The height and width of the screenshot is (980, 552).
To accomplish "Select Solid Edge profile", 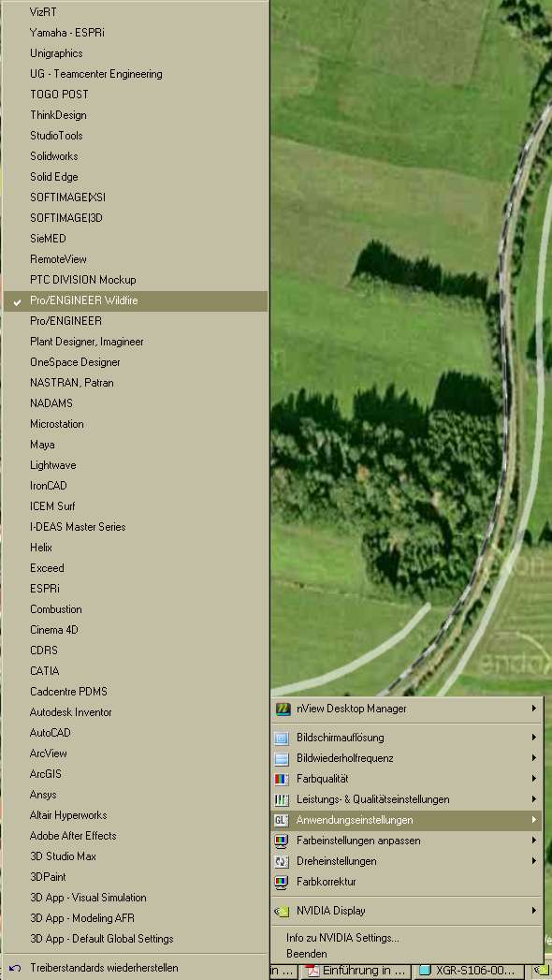I will pos(136,177).
